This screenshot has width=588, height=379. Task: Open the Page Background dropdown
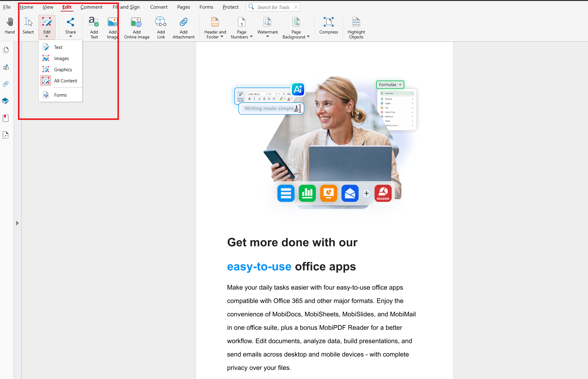308,37
